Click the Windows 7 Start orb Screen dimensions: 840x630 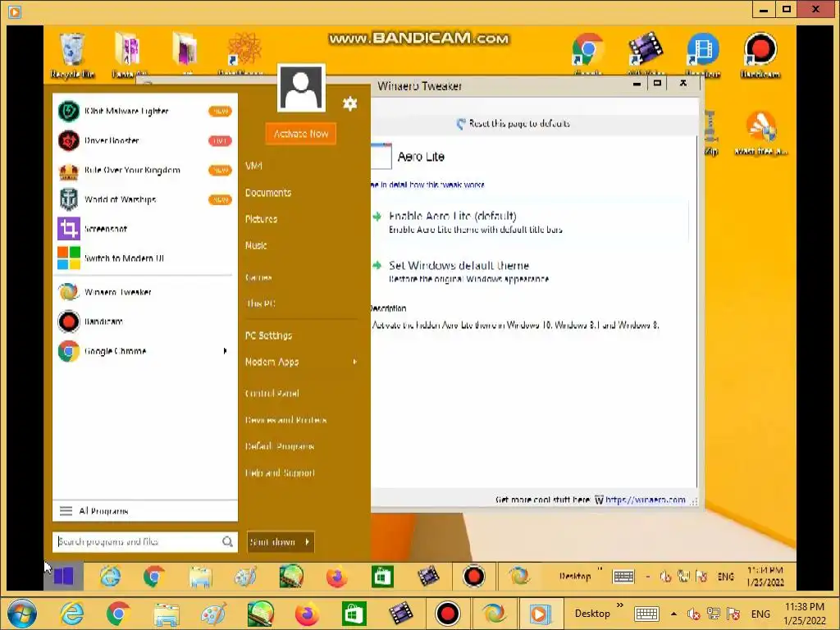(x=22, y=614)
